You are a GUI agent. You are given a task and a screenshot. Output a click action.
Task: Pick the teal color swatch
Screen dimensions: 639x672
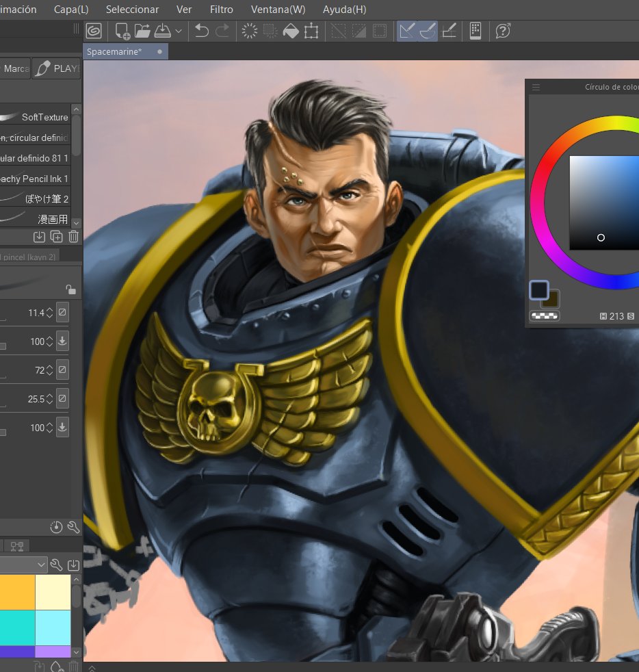17,628
